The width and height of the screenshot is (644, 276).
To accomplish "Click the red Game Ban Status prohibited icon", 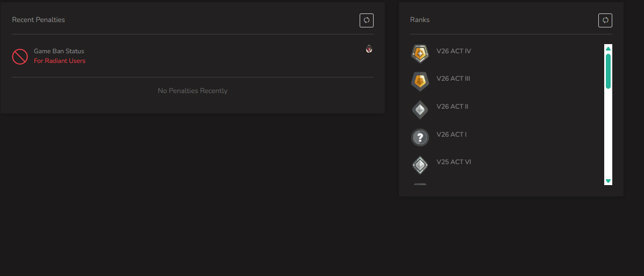I will coord(20,56).
